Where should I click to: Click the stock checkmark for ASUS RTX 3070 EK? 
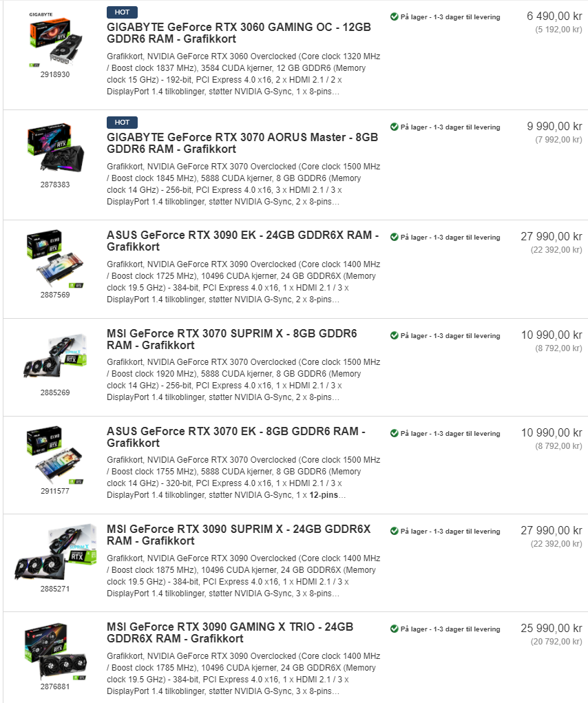point(394,433)
